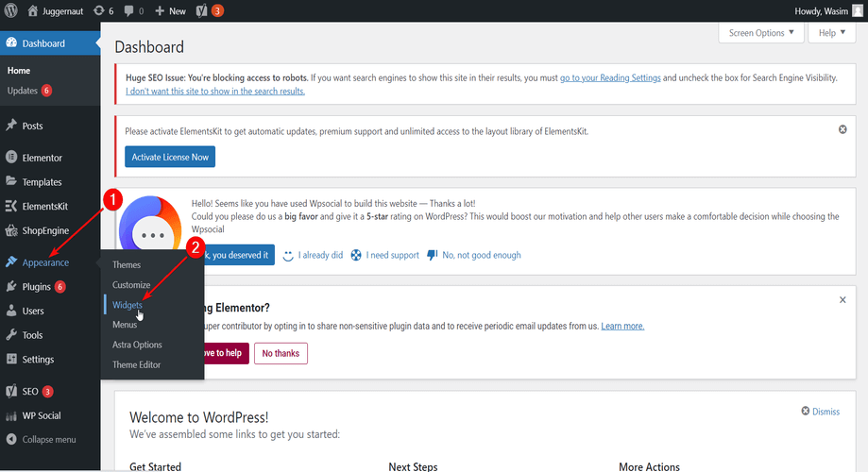Viewport: 868px width, 472px height.
Task: Click the Plugins plug icon
Action: point(11,286)
